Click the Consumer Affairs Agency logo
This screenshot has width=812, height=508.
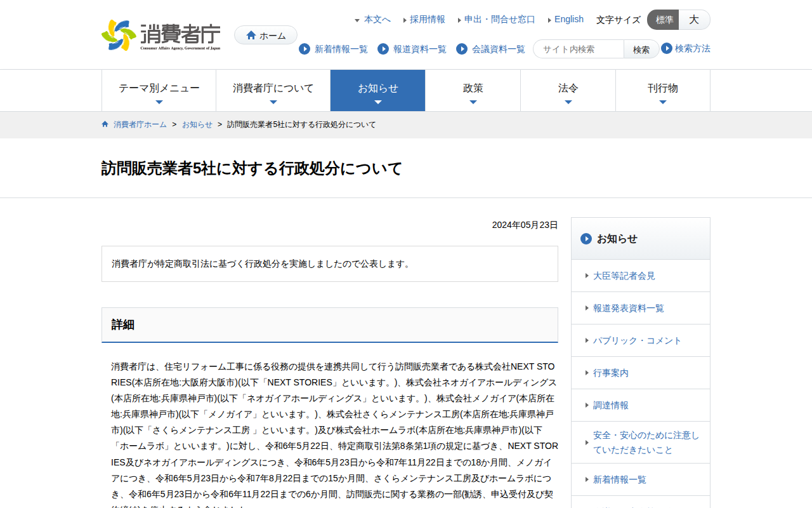161,35
